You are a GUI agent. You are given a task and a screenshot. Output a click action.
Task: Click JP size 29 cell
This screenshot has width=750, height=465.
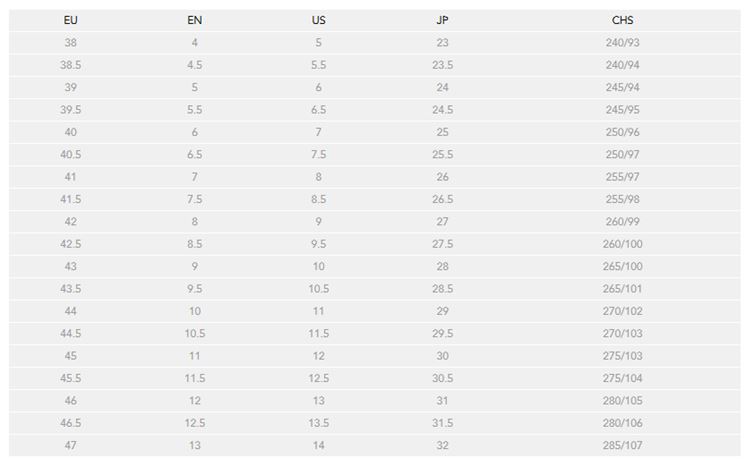tap(442, 311)
